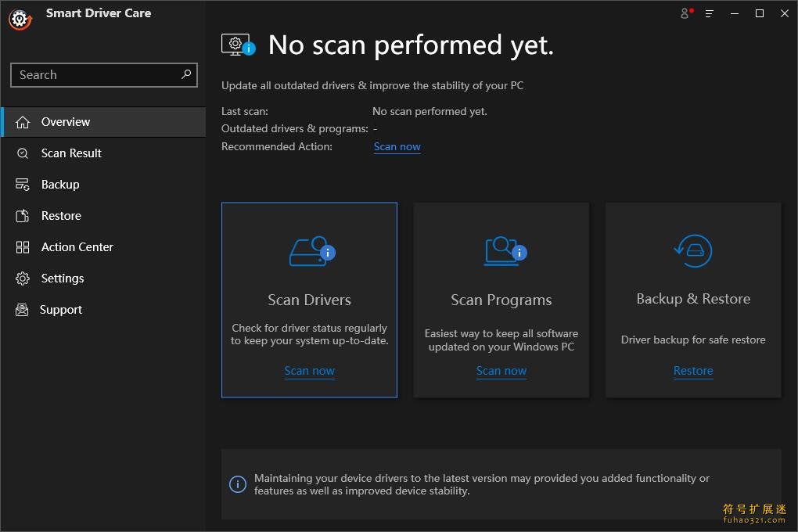Viewport: 798px width, 532px height.
Task: Click the Smart Driver Care logo icon
Action: [x=20, y=20]
